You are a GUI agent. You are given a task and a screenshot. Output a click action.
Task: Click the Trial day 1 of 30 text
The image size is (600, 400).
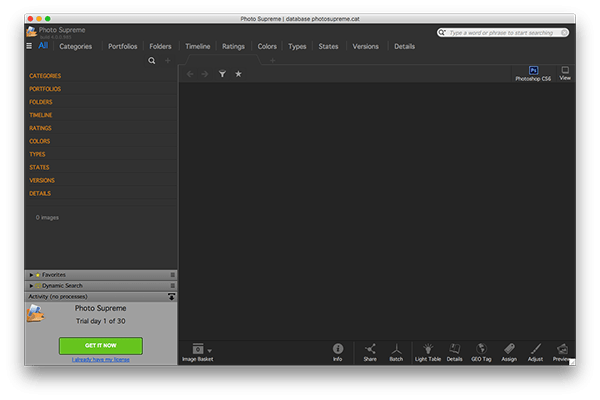pyautogui.click(x=101, y=321)
